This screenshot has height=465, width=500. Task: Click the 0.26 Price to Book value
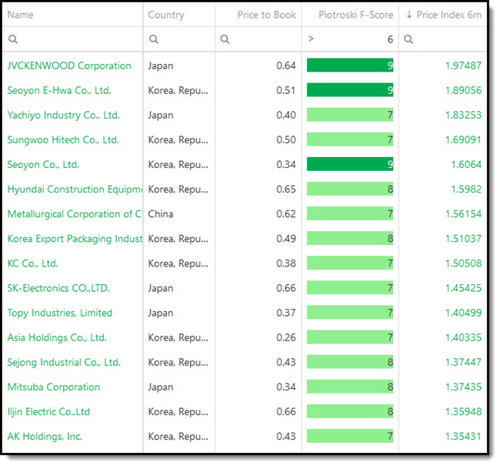point(286,337)
